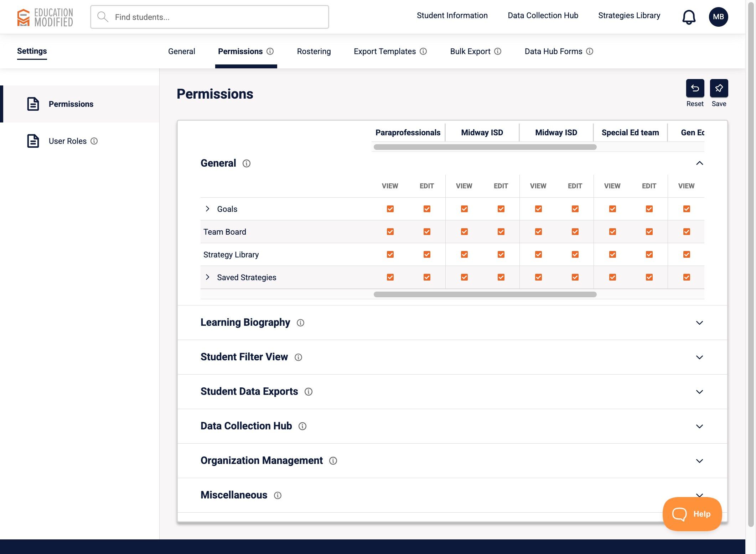
Task: Switch to the Rostering tab
Action: pos(314,51)
